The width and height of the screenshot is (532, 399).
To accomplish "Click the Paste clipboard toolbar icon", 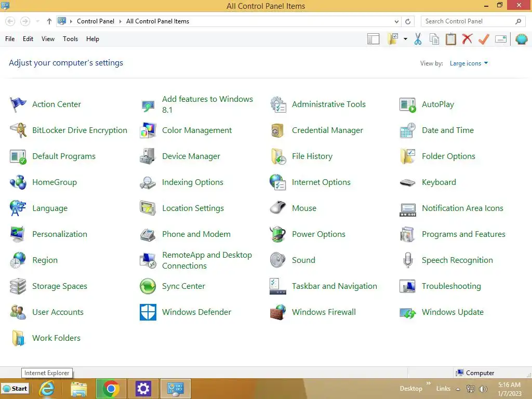I will click(x=450, y=39).
